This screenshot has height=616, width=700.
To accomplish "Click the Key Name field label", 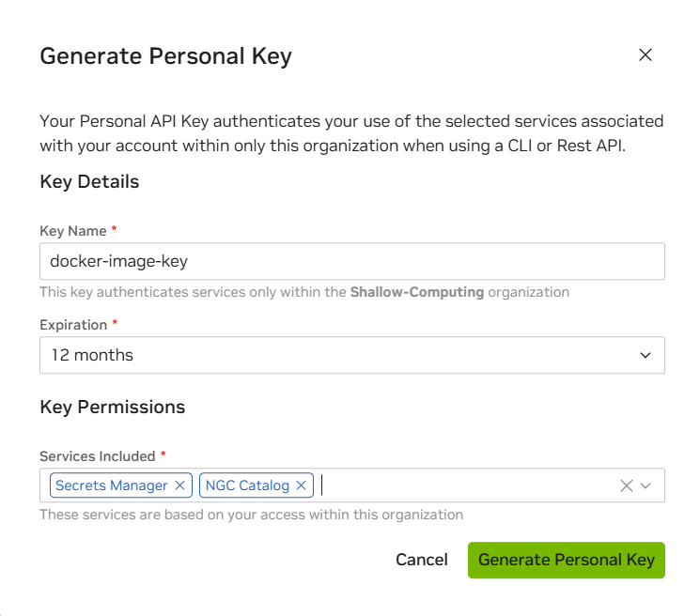I will (x=73, y=231).
